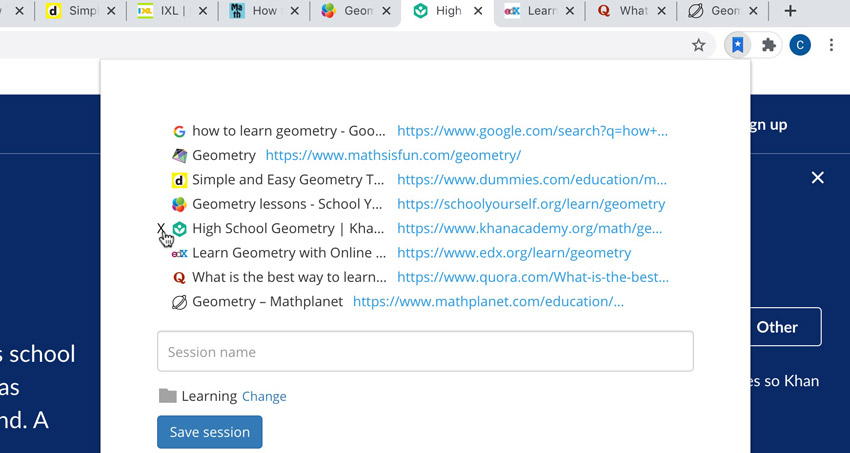Open the schoolyourself.org geometry link
Viewport: 850px width, 453px height.
(531, 204)
